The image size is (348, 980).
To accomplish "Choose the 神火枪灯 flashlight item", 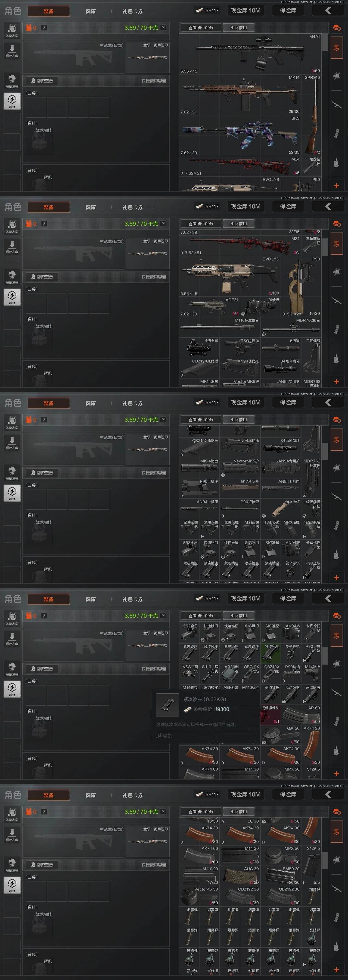I will (x=281, y=509).
